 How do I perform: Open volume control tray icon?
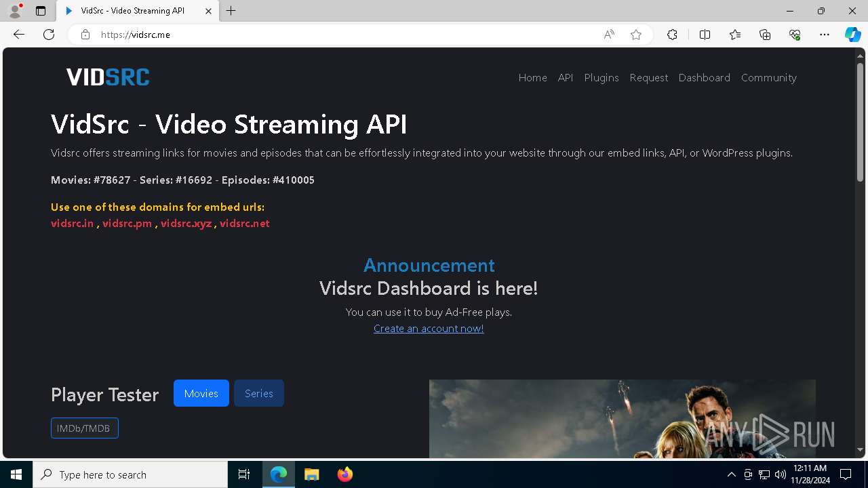pos(780,474)
